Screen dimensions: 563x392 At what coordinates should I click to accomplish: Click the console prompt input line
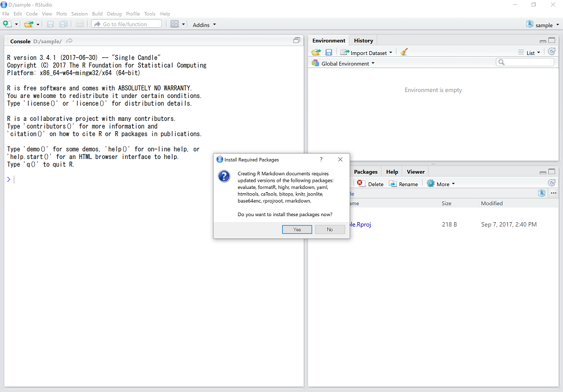tap(155, 180)
